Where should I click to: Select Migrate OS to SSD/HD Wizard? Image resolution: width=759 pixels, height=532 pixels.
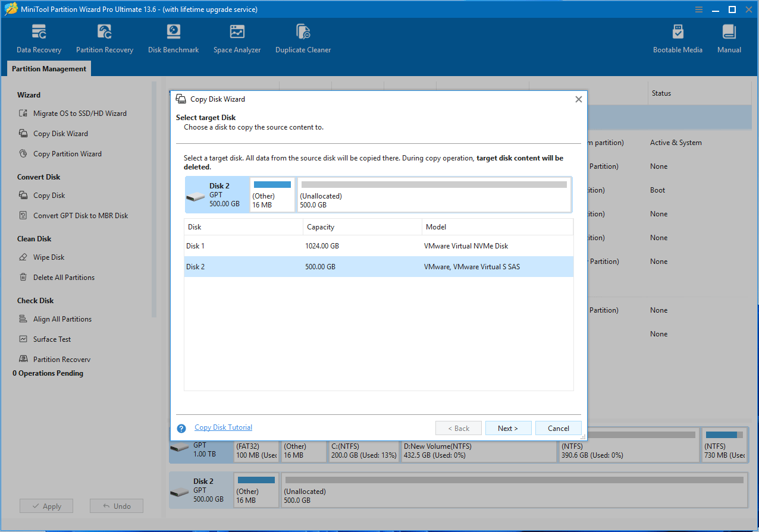click(x=80, y=114)
